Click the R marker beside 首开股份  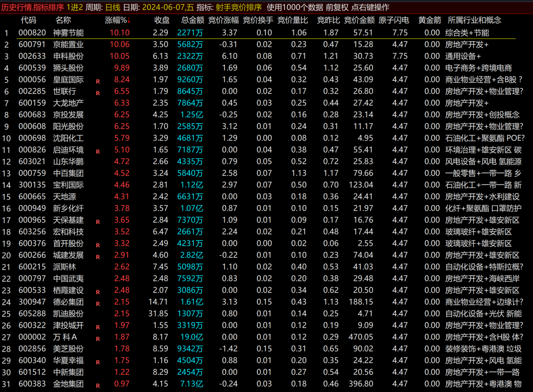coord(98,245)
